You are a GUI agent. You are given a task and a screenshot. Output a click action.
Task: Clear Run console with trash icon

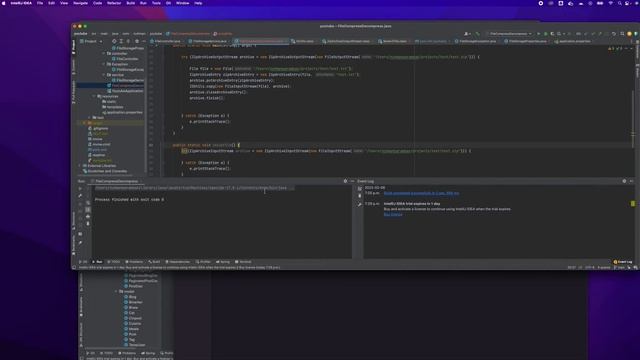click(x=88, y=224)
